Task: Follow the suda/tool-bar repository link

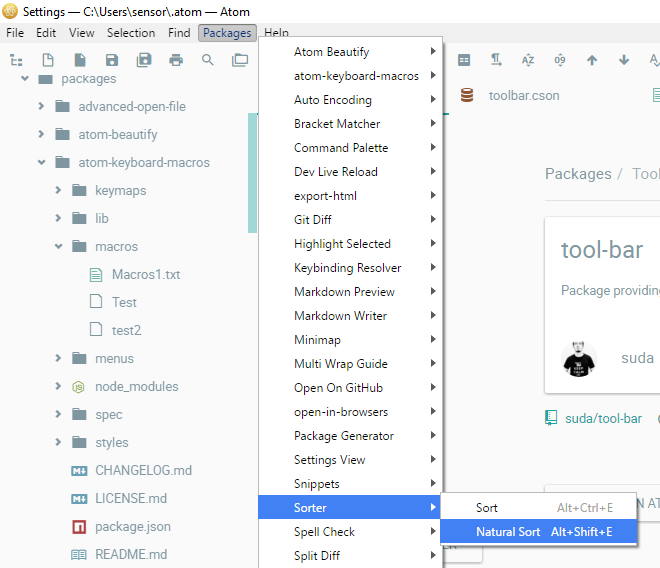Action: [603, 419]
